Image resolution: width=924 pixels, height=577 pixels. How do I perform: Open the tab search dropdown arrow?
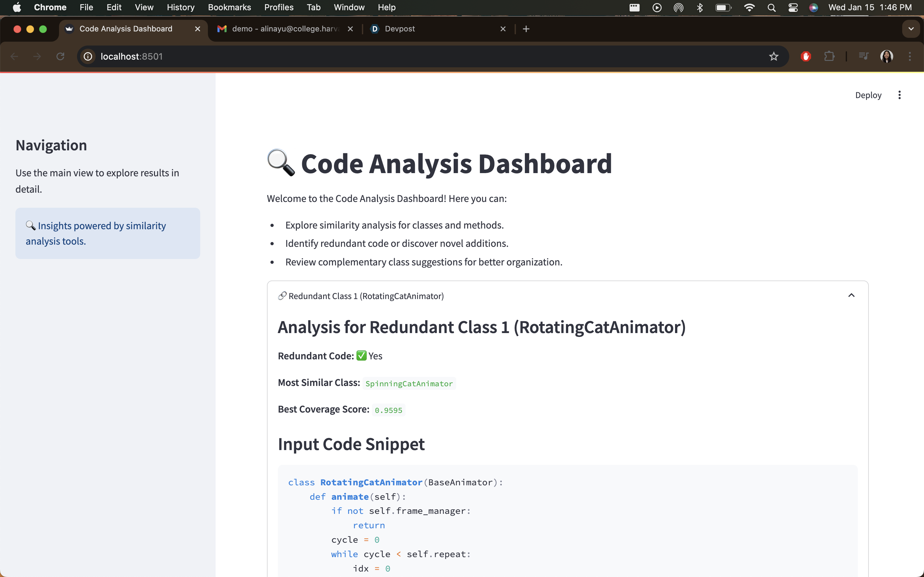point(911,29)
